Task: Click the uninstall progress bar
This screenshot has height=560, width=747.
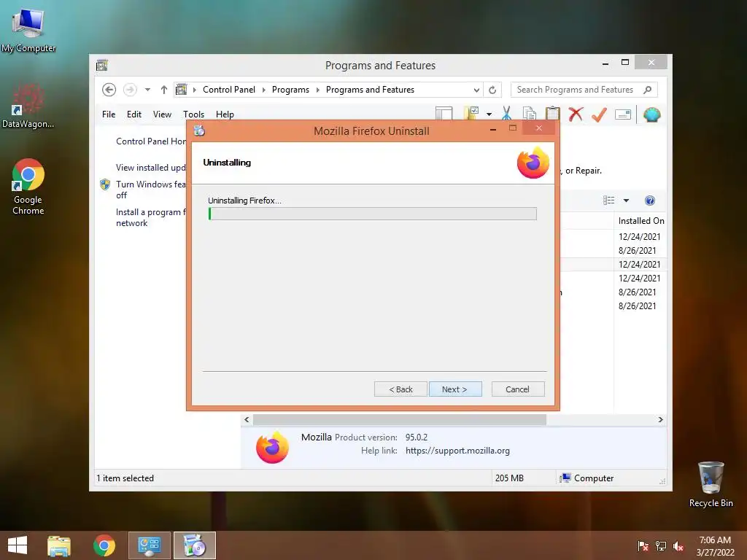Action: pyautogui.click(x=373, y=214)
